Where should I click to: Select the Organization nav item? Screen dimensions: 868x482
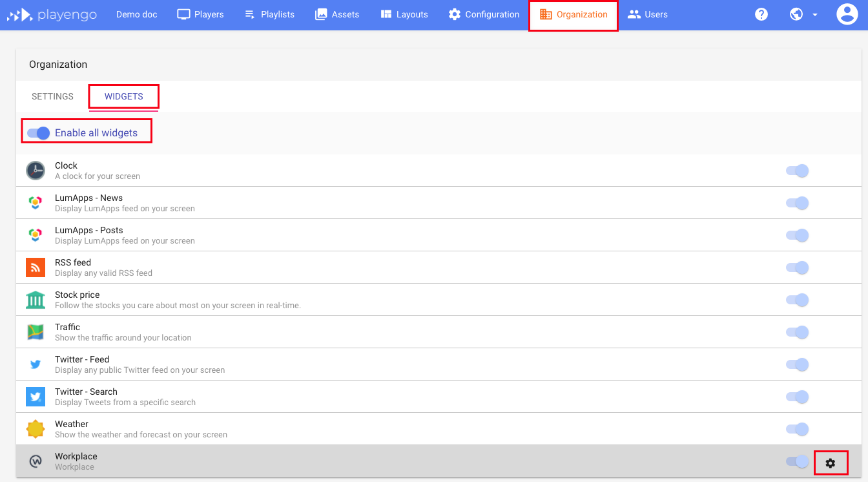573,14
